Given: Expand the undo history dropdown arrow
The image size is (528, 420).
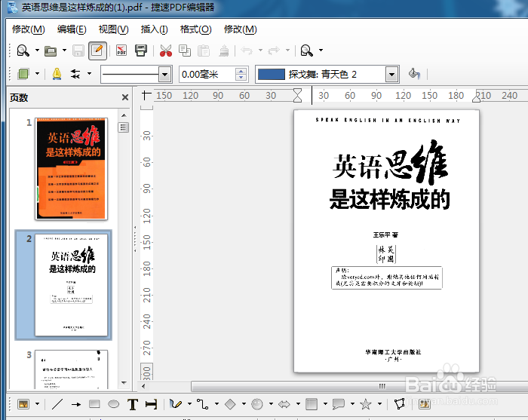Looking at the screenshot, I should coord(260,51).
